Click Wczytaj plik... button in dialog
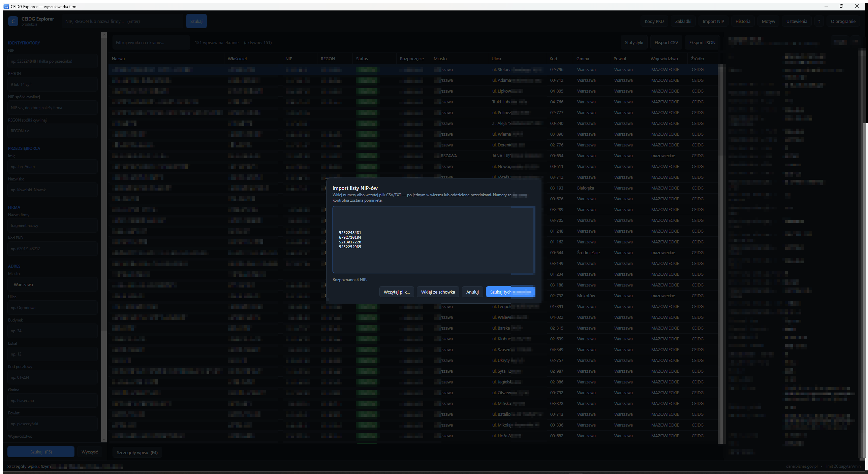The image size is (868, 474). coord(397,292)
